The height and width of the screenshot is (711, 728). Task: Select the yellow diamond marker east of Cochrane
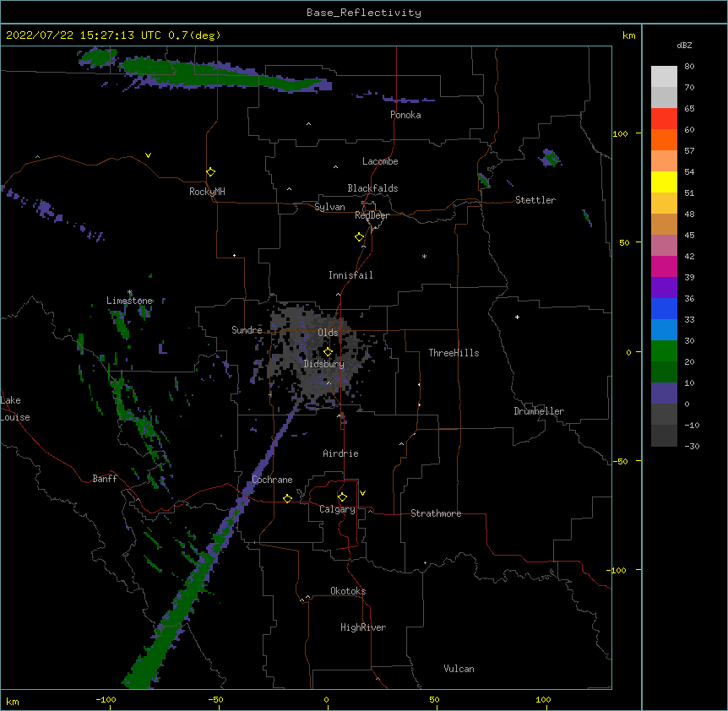tap(287, 498)
